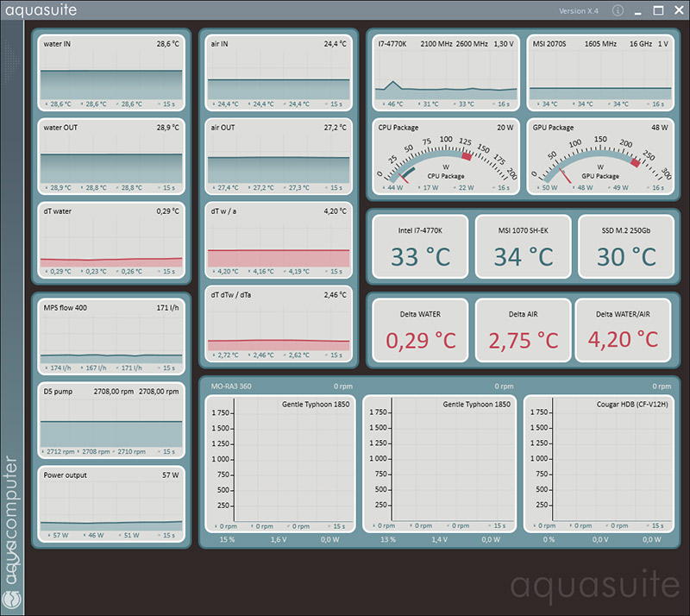The height and width of the screenshot is (616, 690).
Task: Click the GPU Package wattage gauge
Action: (600, 157)
